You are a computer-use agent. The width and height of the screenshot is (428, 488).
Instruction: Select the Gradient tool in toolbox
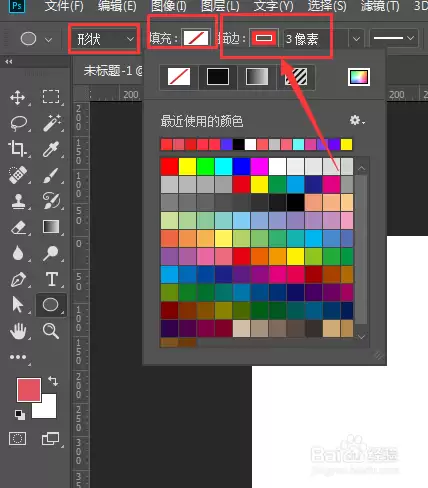coord(51,227)
